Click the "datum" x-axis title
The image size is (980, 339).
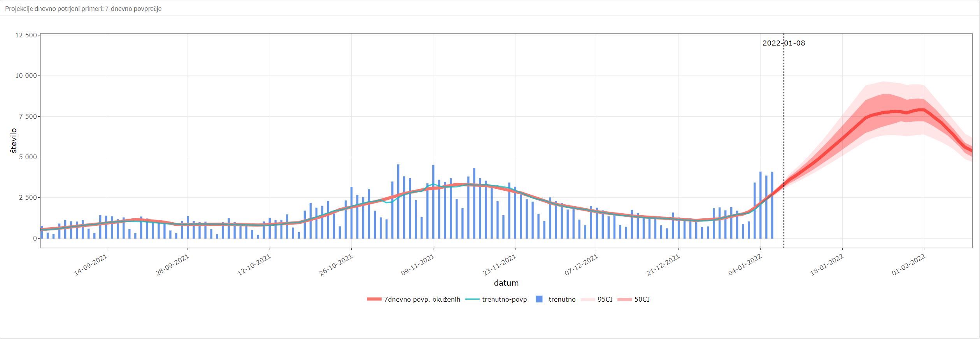click(x=506, y=283)
